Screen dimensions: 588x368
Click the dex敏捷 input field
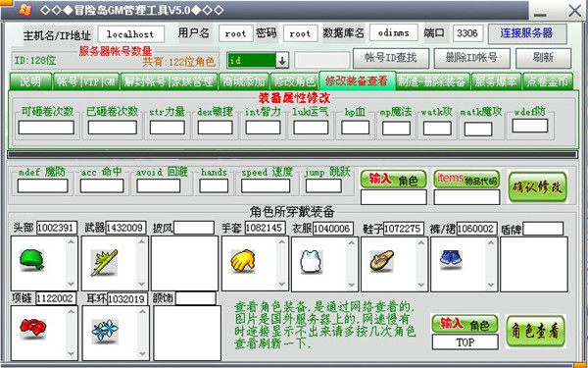(216, 128)
